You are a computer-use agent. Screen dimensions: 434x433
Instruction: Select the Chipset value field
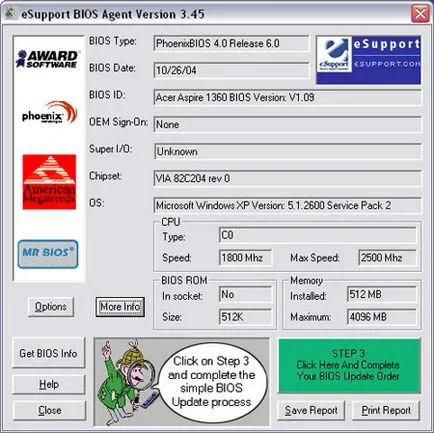pos(287,179)
